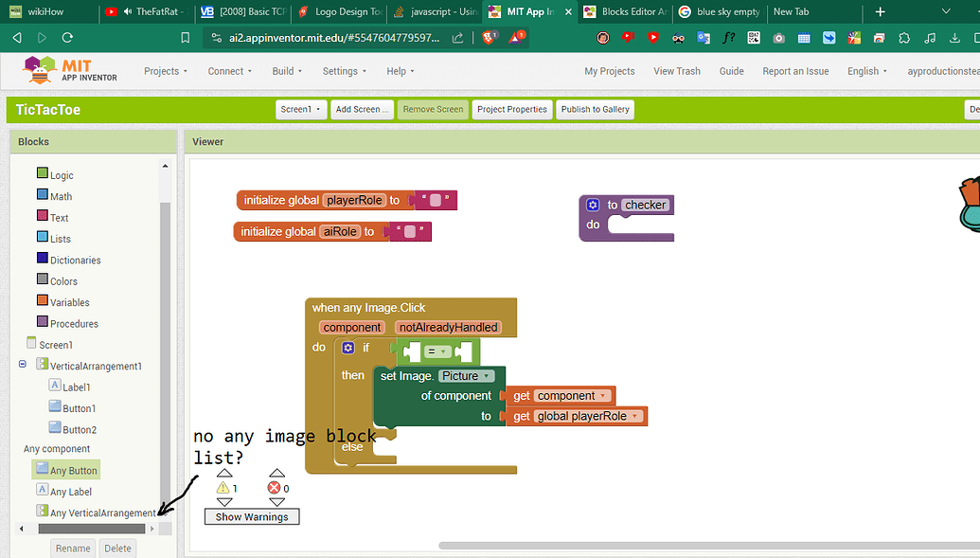This screenshot has width=980, height=558.
Task: Click Add Screen button
Action: click(362, 110)
